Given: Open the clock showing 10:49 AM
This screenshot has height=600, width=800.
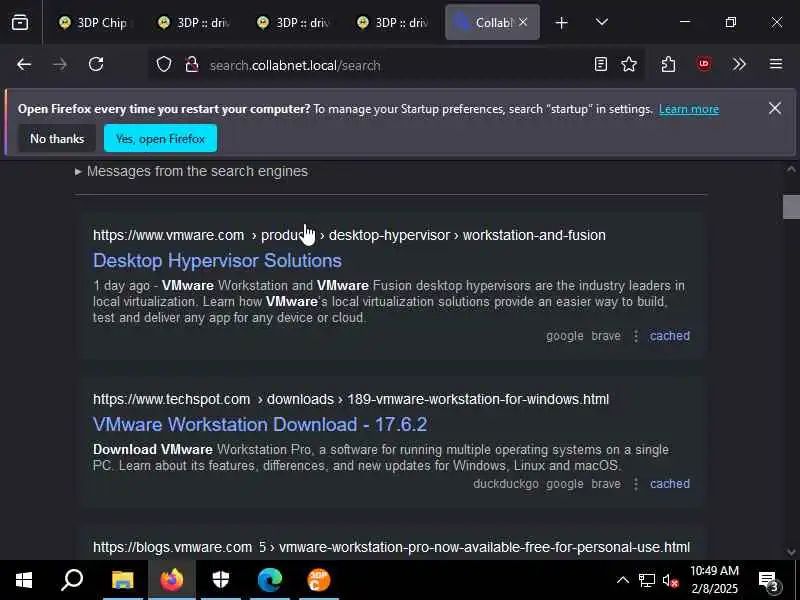Looking at the screenshot, I should pyautogui.click(x=714, y=580).
